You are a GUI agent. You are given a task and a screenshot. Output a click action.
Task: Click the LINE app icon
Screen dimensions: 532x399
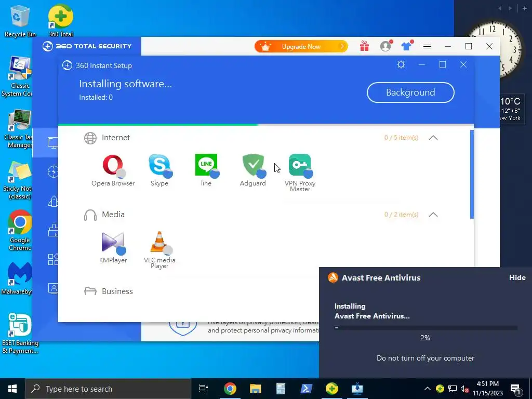pyautogui.click(x=207, y=165)
